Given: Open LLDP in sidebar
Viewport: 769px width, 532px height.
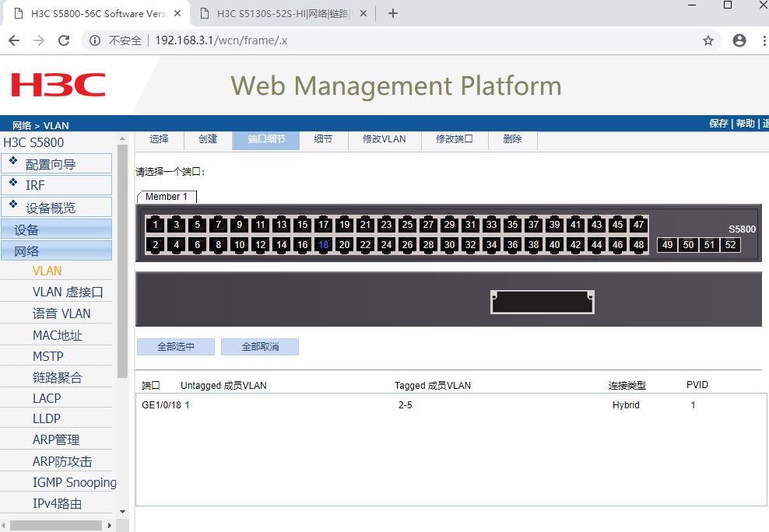Looking at the screenshot, I should point(47,419).
